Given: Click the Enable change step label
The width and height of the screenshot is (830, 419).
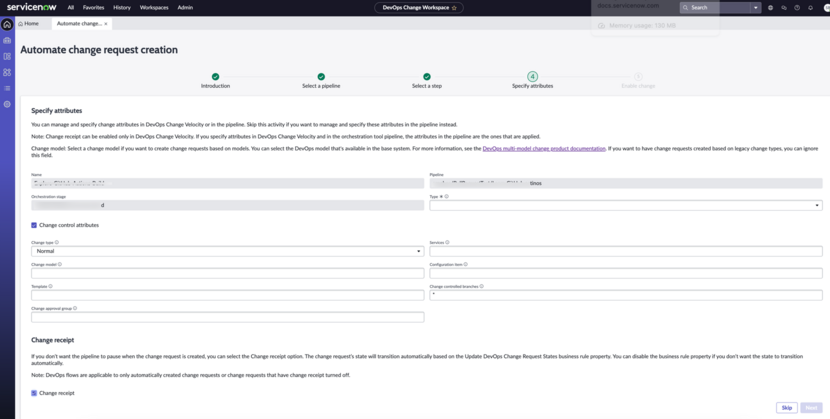Looking at the screenshot, I should [638, 86].
